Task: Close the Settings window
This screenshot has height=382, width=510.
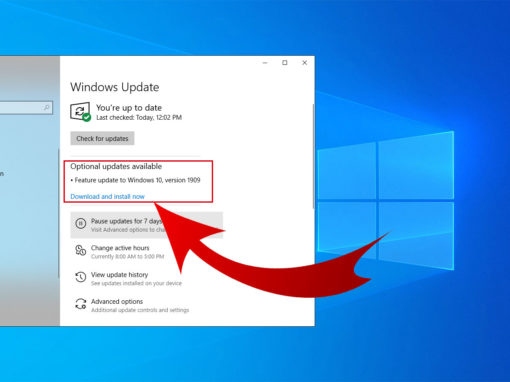Action: tap(304, 63)
